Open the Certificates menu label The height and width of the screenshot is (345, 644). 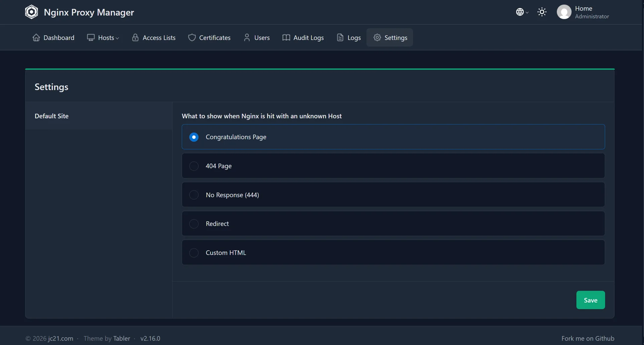pyautogui.click(x=215, y=38)
